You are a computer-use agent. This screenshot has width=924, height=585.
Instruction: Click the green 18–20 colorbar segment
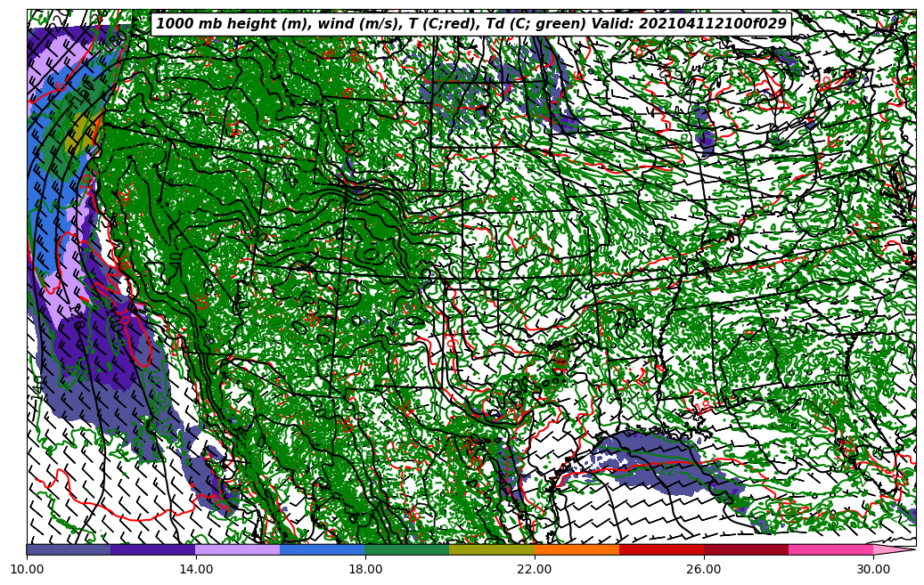pyautogui.click(x=407, y=549)
